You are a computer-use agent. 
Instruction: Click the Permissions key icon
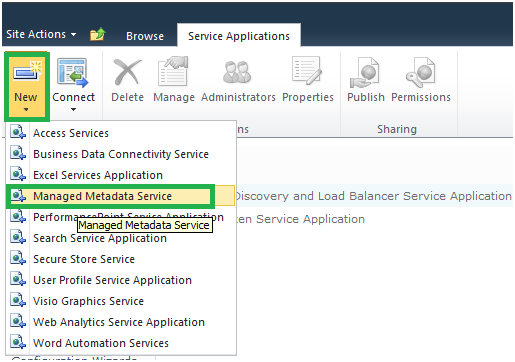[420, 72]
